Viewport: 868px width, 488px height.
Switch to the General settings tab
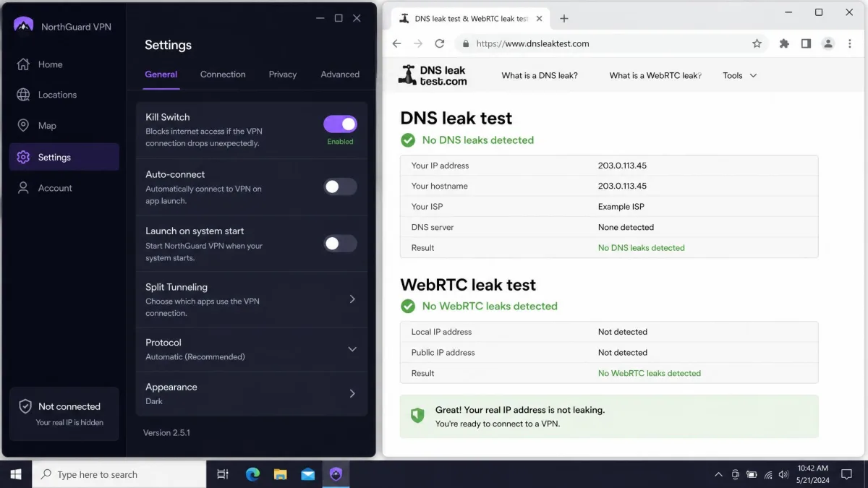(161, 74)
